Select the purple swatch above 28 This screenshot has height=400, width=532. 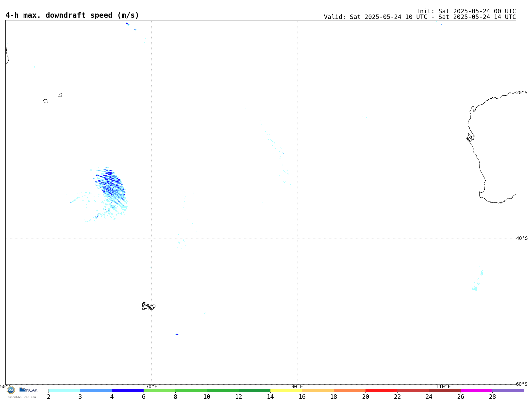tap(508, 391)
